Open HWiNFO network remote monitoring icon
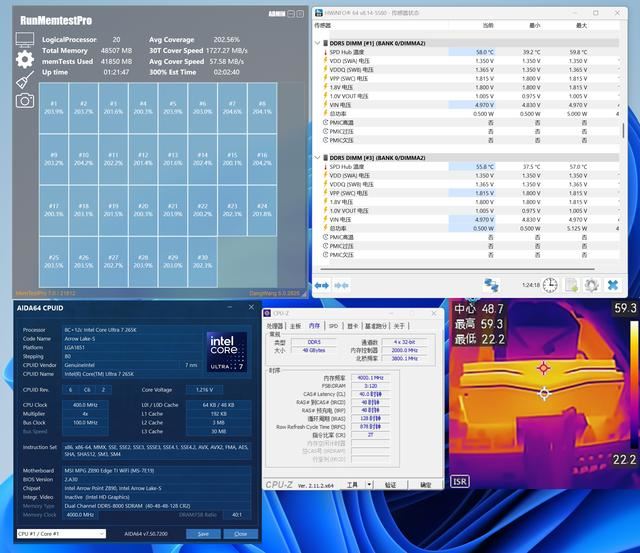The height and width of the screenshot is (553, 640). point(491,285)
